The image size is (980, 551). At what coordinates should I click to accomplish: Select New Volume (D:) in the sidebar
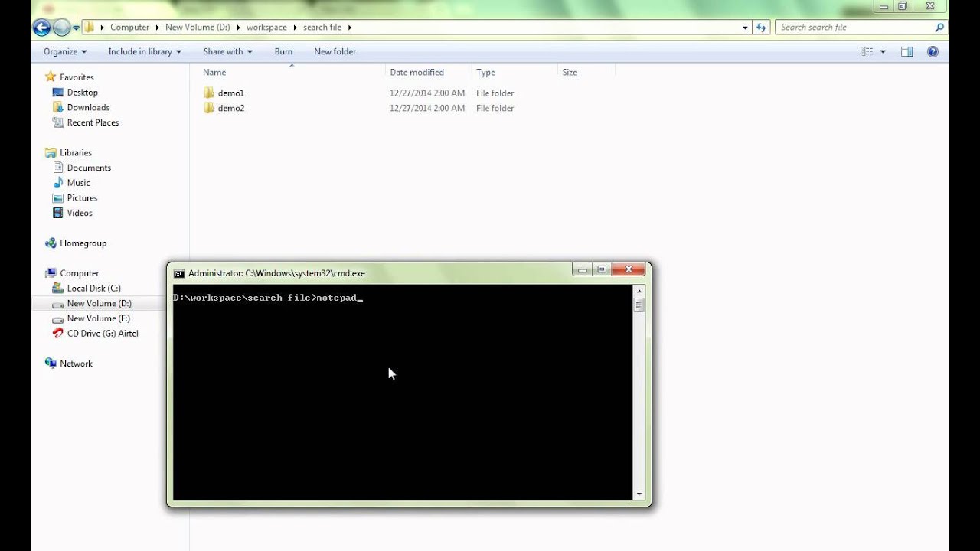[99, 304]
